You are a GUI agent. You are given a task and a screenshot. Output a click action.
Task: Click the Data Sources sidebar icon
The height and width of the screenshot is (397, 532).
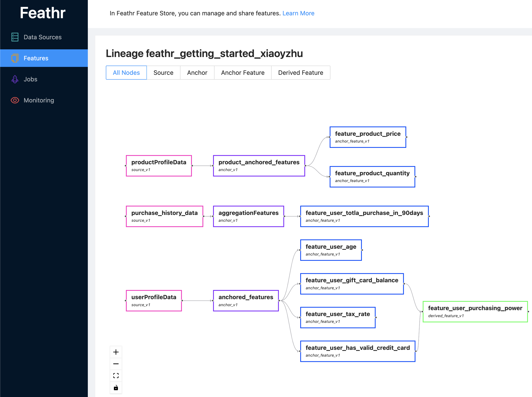coord(15,37)
